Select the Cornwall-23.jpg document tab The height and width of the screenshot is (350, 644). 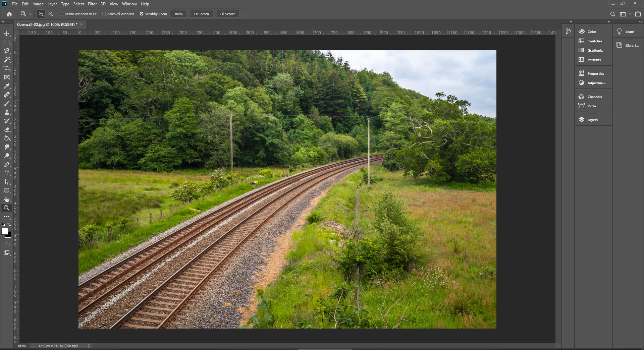47,24
